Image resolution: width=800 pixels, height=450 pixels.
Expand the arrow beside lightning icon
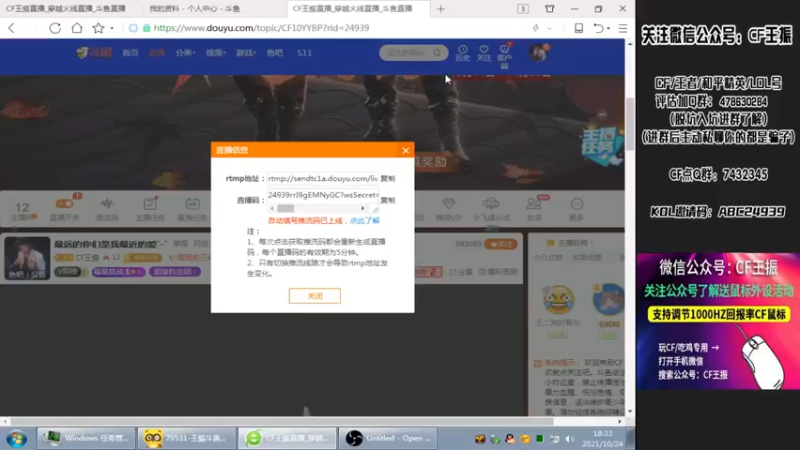(x=549, y=29)
